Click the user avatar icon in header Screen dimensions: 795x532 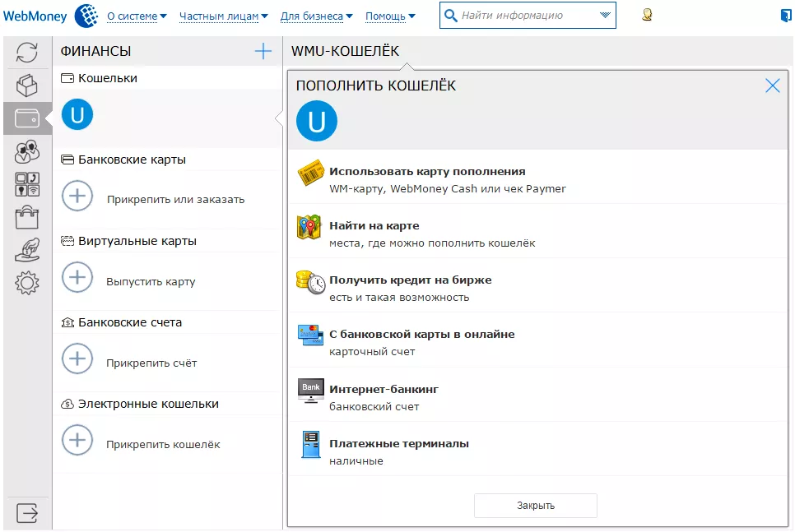point(647,15)
